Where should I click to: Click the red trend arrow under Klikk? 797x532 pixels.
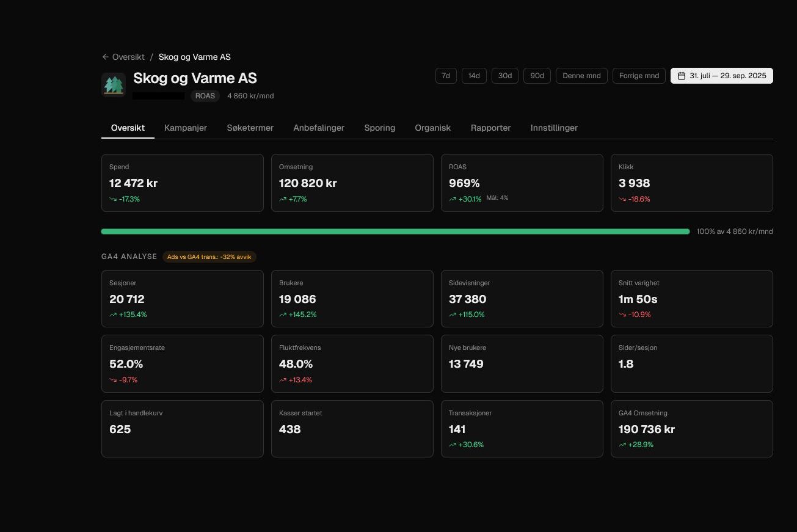tap(622, 199)
